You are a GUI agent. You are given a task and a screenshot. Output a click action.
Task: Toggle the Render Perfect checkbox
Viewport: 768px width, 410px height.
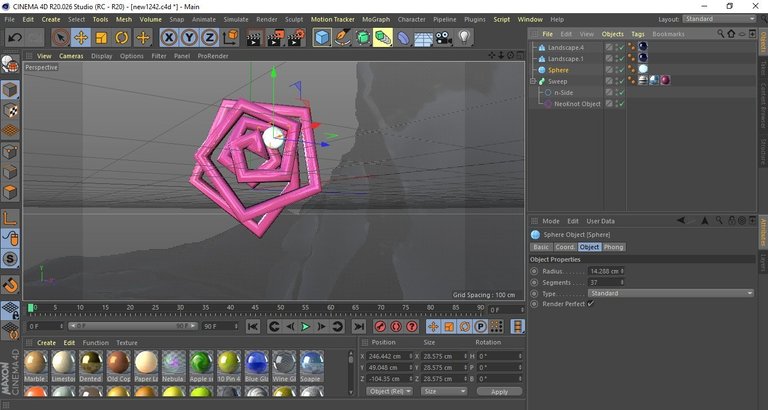point(591,304)
